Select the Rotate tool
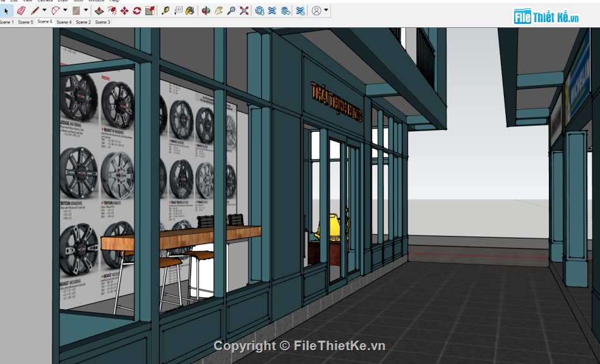 click(137, 11)
